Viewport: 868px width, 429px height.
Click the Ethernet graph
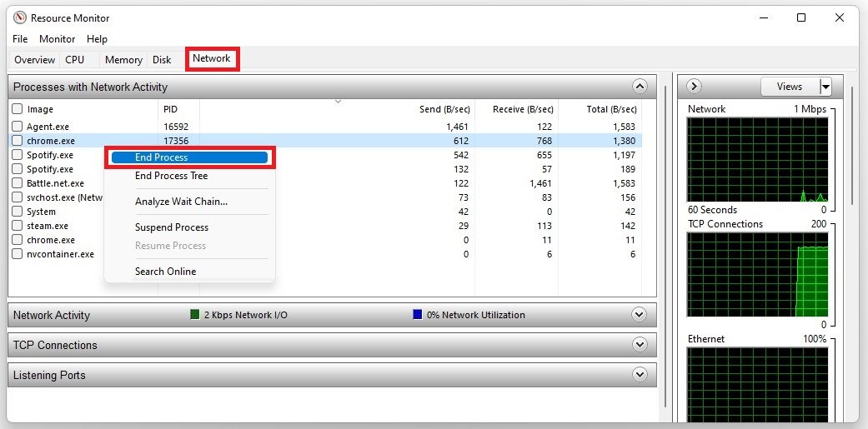pyautogui.click(x=757, y=384)
